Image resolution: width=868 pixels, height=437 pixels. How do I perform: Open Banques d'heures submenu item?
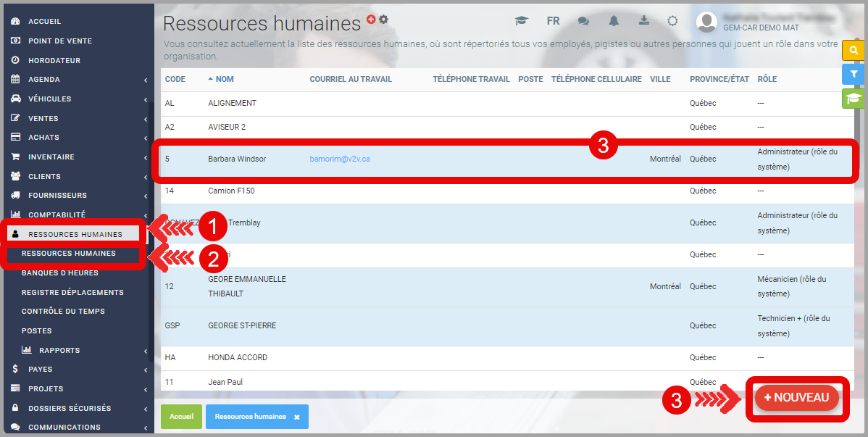(x=60, y=272)
